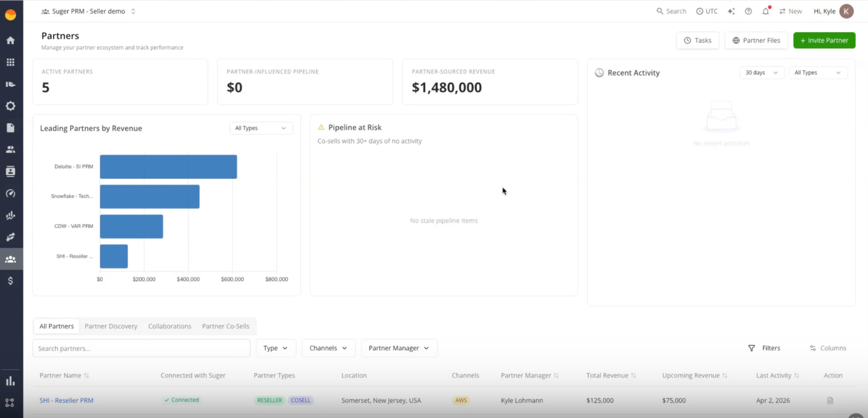Open SHI - Reseller PRM partner link
The width and height of the screenshot is (868, 418).
coord(66,401)
